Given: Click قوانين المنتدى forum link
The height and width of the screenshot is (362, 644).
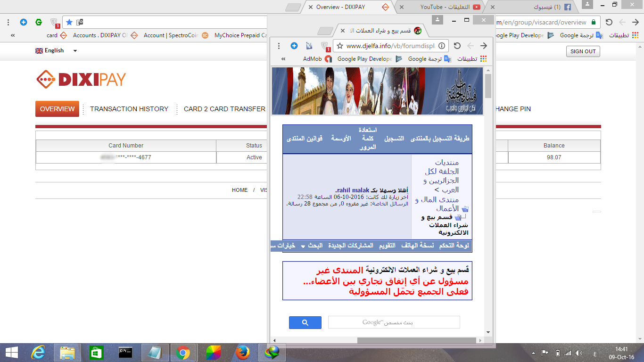Looking at the screenshot, I should point(304,139).
